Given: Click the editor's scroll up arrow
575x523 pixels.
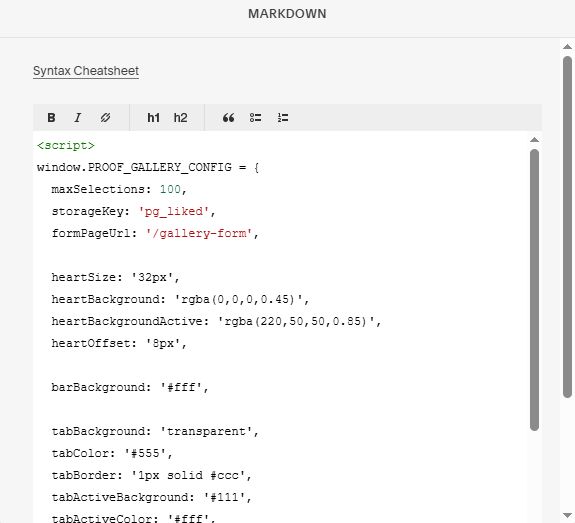Looking at the screenshot, I should 534,140.
